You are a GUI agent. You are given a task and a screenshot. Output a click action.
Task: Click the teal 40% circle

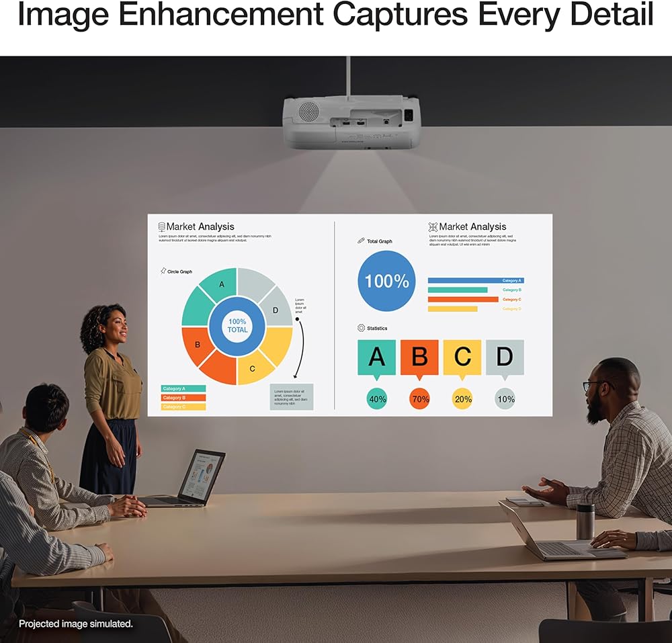click(x=377, y=398)
